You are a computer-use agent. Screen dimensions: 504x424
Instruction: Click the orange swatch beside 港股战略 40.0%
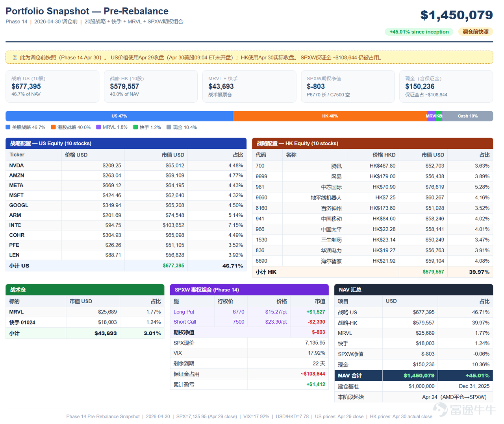coord(53,127)
